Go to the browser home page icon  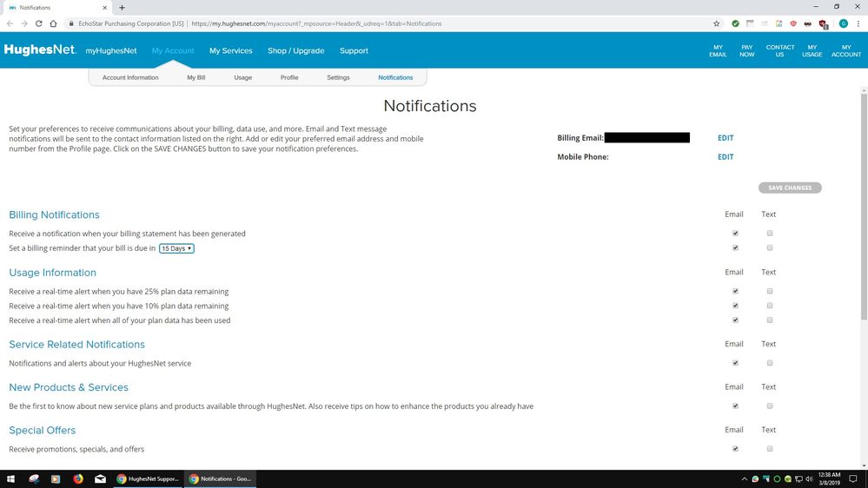[x=54, y=23]
